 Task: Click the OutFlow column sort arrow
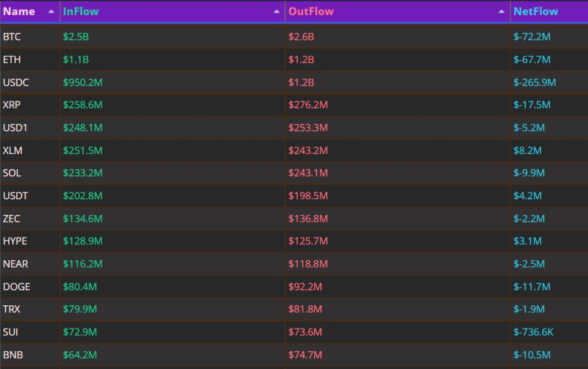click(501, 12)
